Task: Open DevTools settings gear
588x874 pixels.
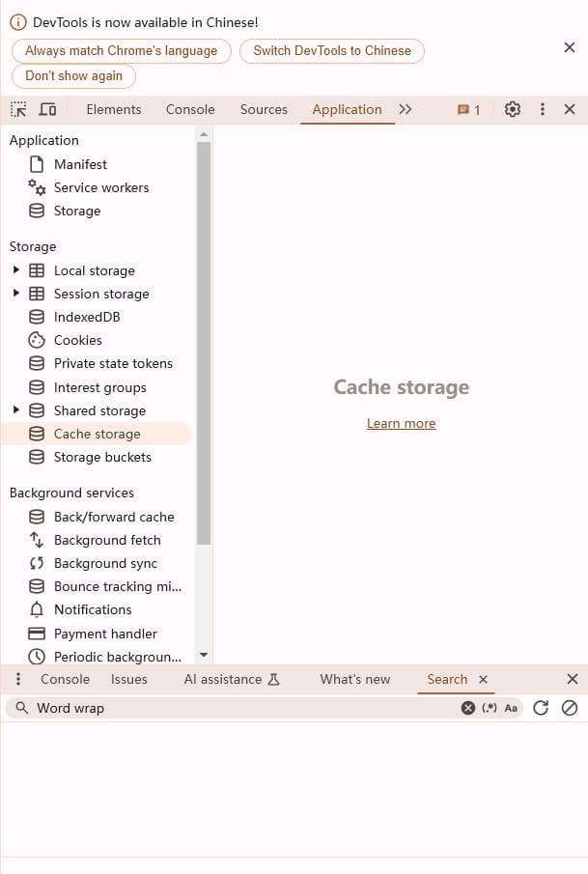Action: [513, 109]
